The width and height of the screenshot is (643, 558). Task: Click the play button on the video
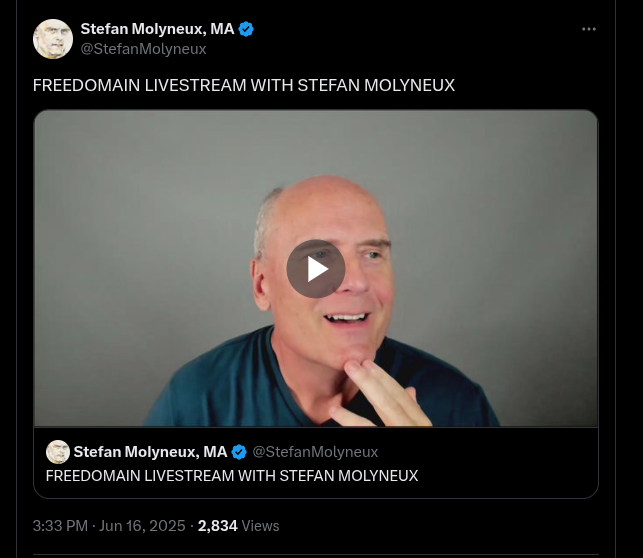pos(315,269)
